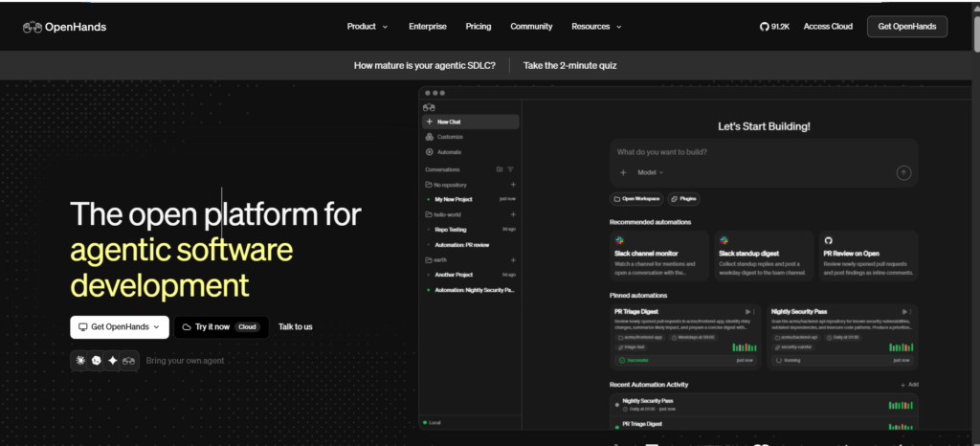Run Nightly Security Pass card's play icon
Image resolution: width=980 pixels, height=446 pixels.
coord(903,312)
